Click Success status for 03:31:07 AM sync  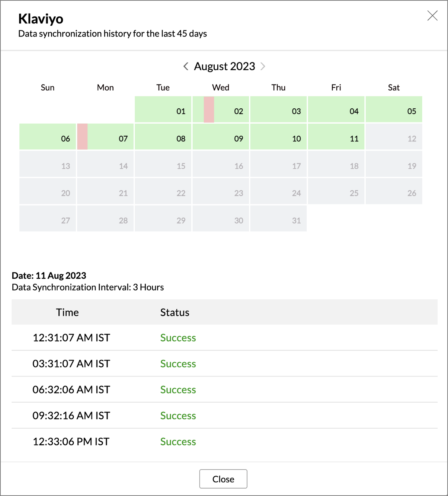tap(178, 364)
